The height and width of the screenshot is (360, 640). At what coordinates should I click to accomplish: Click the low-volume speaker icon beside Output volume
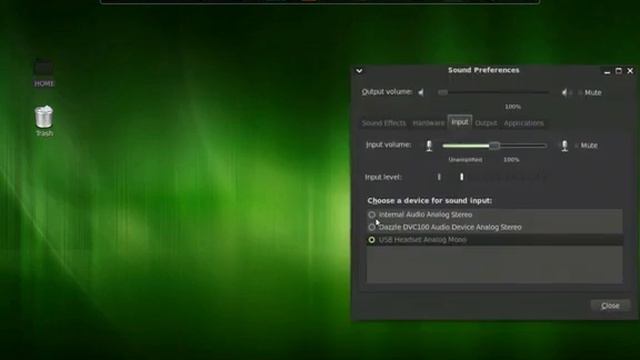[421, 93]
